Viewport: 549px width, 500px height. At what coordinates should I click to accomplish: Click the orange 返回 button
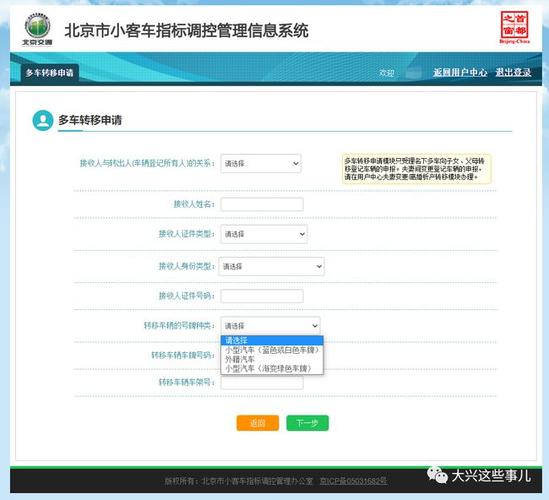tap(258, 423)
